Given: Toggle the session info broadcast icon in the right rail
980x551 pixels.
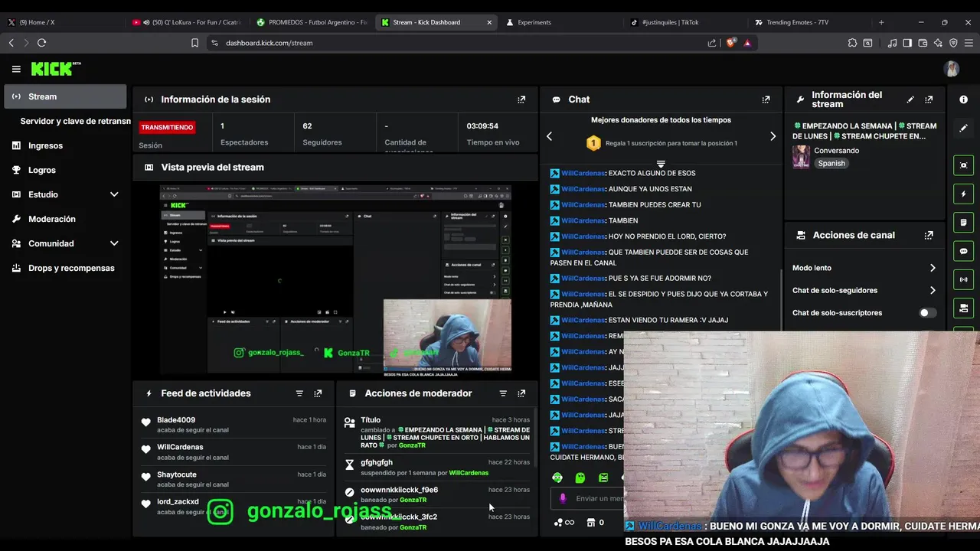Looking at the screenshot, I should (964, 279).
